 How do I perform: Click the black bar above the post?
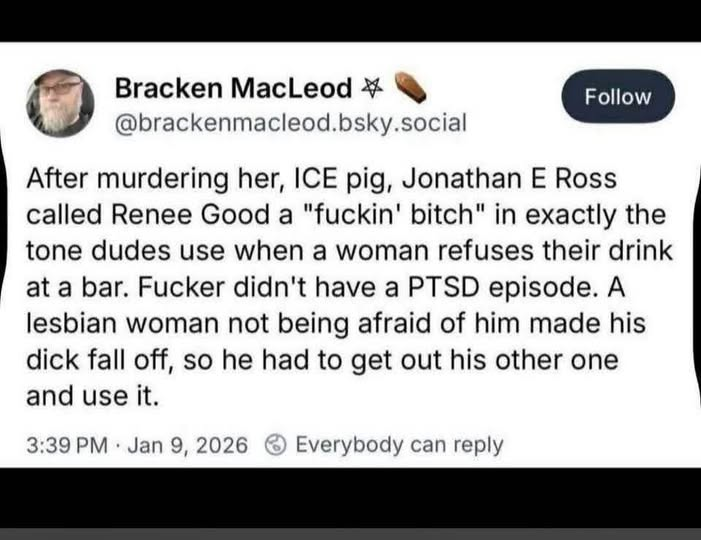pyautogui.click(x=350, y=20)
